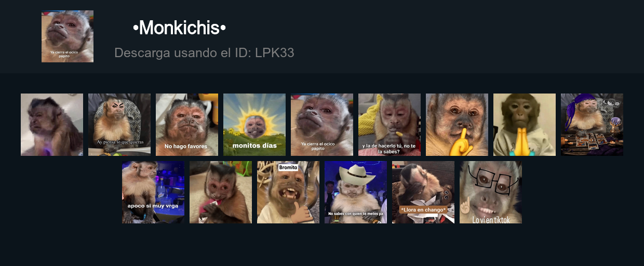Click the 'monitos días' sun sticker
This screenshot has width=644, height=266.
[x=254, y=125]
